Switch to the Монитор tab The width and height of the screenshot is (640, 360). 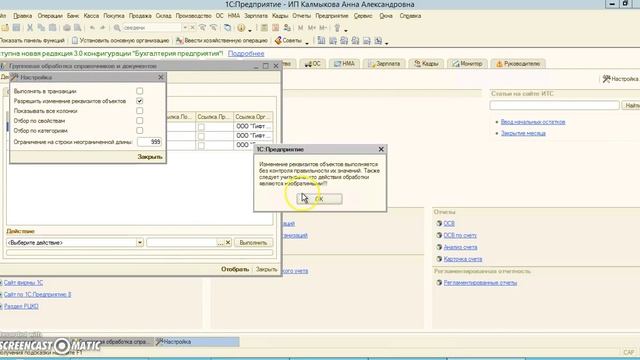pos(467,64)
